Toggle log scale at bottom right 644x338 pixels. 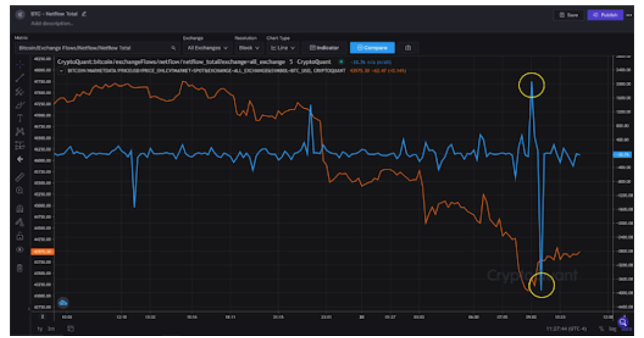click(612, 328)
